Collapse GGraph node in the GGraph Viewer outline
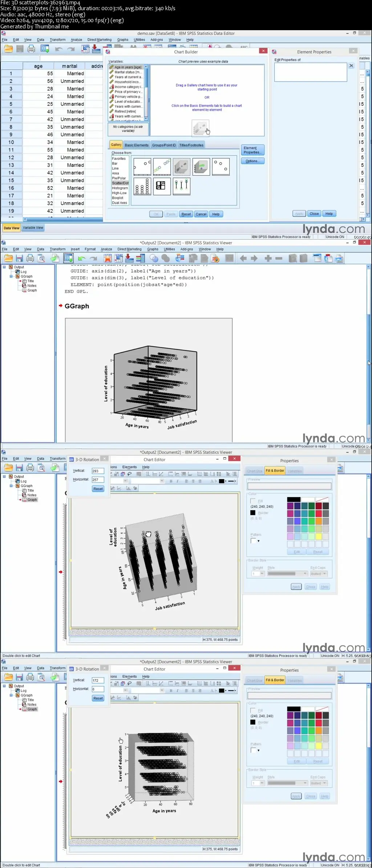Image resolution: width=372 pixels, height=868 pixels. (11, 276)
